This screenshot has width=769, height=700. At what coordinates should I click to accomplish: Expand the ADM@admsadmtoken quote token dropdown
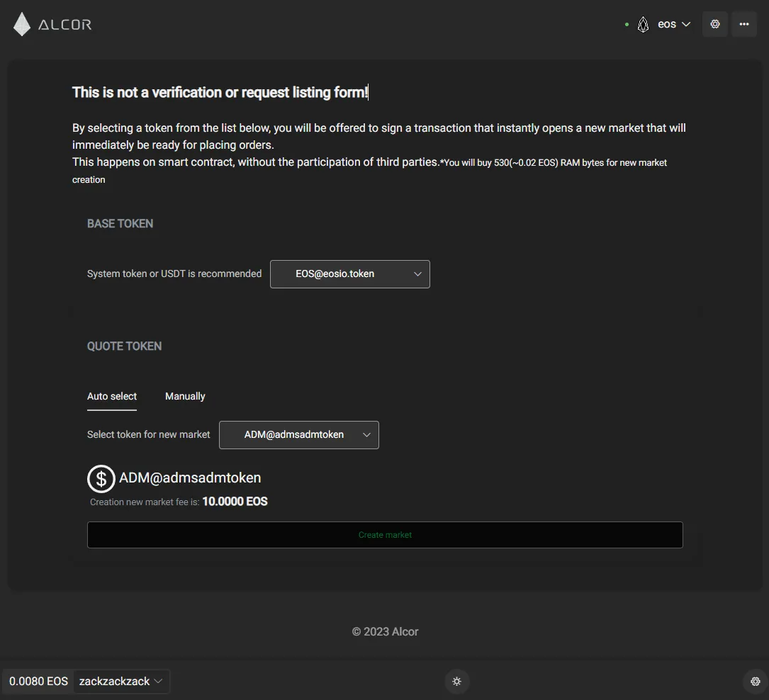click(x=298, y=435)
